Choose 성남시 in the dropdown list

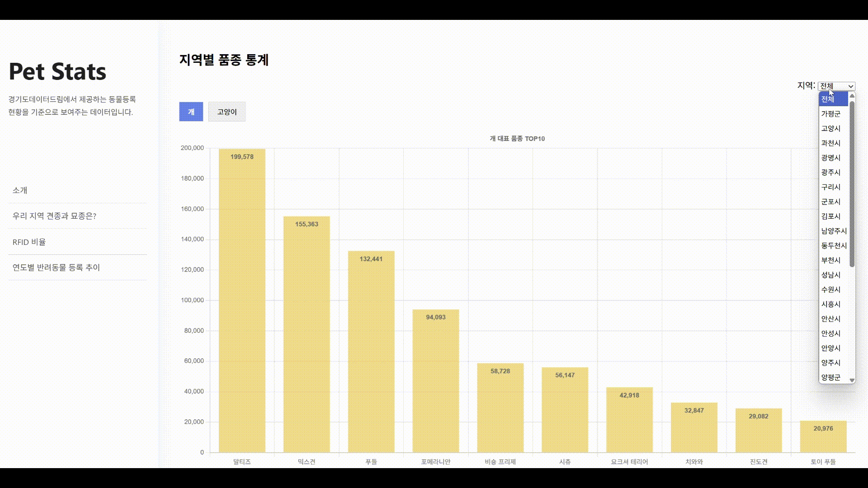(831, 275)
